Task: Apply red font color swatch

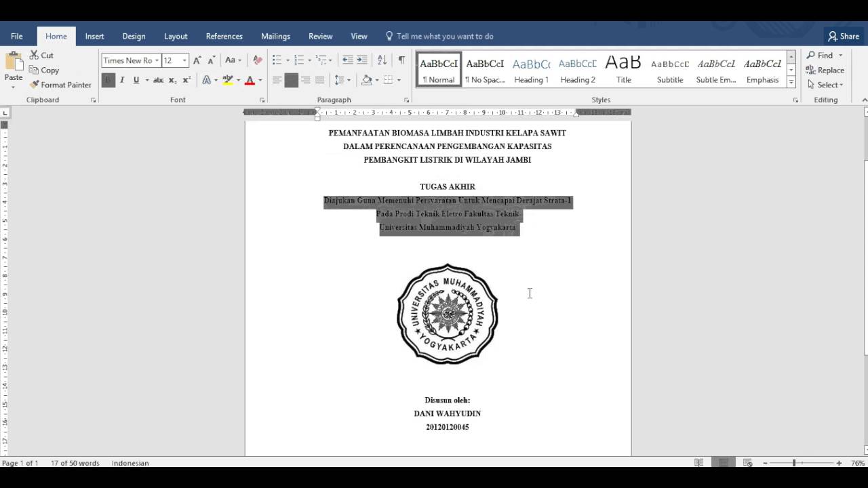Action: (250, 80)
